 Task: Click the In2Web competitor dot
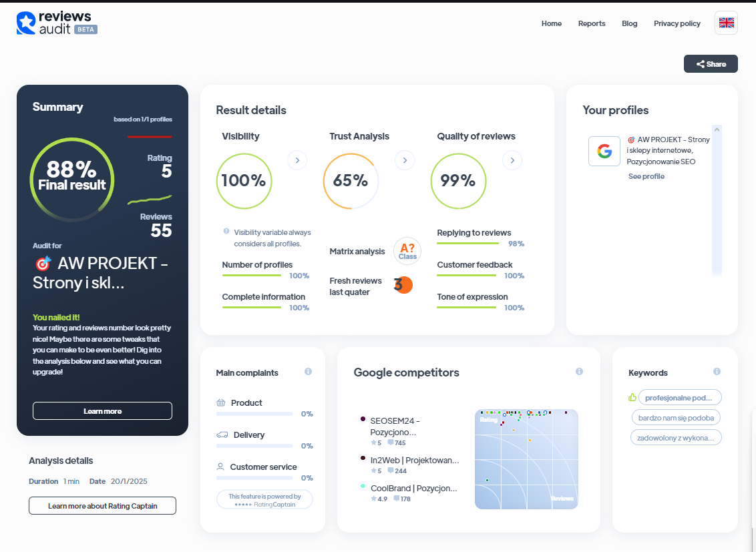click(363, 458)
